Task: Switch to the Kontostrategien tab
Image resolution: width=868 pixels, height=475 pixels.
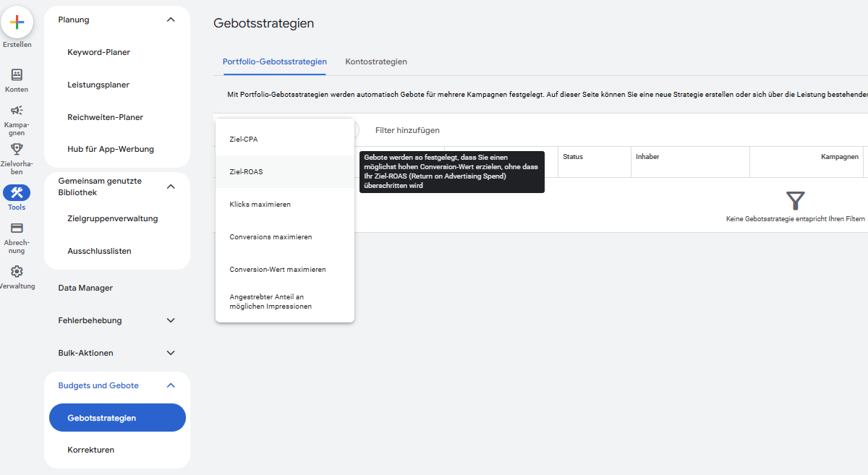Action: (x=376, y=61)
